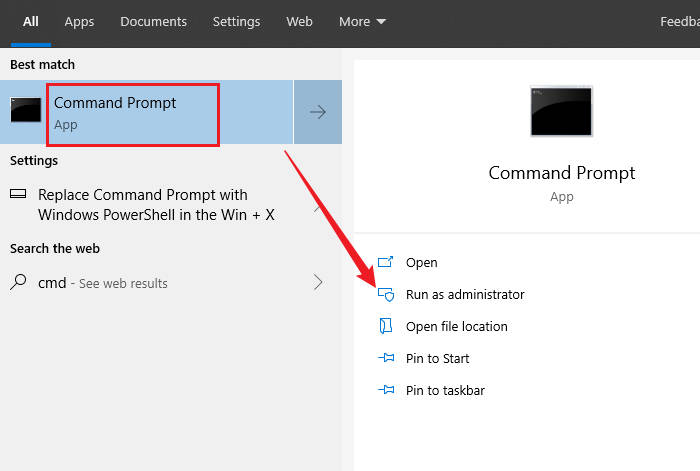Screen dimensions: 700x471
Task: Switch to the Apps tab
Action: point(79,21)
